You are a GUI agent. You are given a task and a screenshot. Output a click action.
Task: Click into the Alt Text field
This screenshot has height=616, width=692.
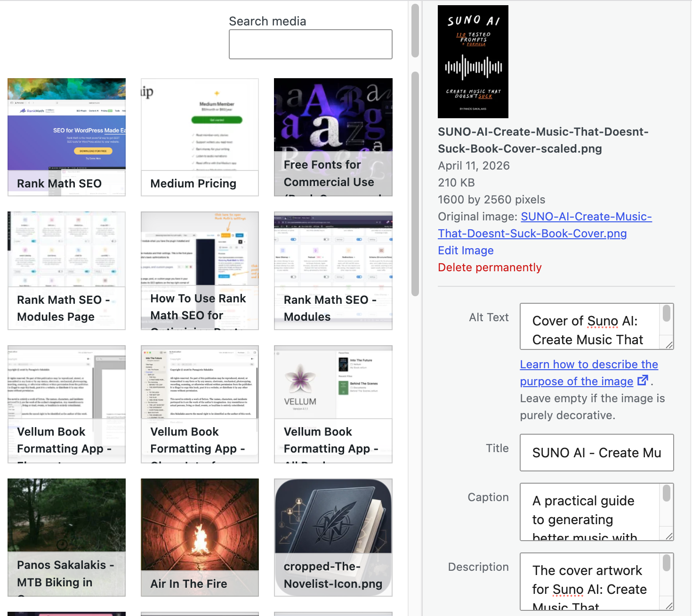click(x=589, y=326)
